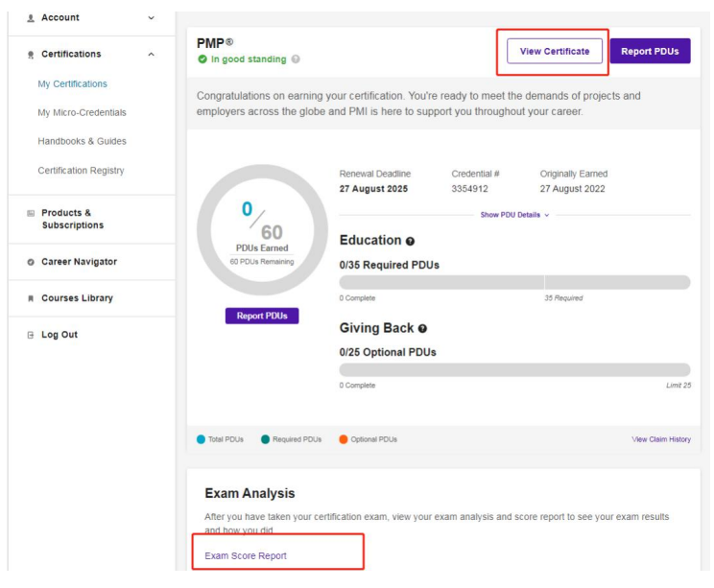
Task: Open Certification Registry
Action: 81,170
